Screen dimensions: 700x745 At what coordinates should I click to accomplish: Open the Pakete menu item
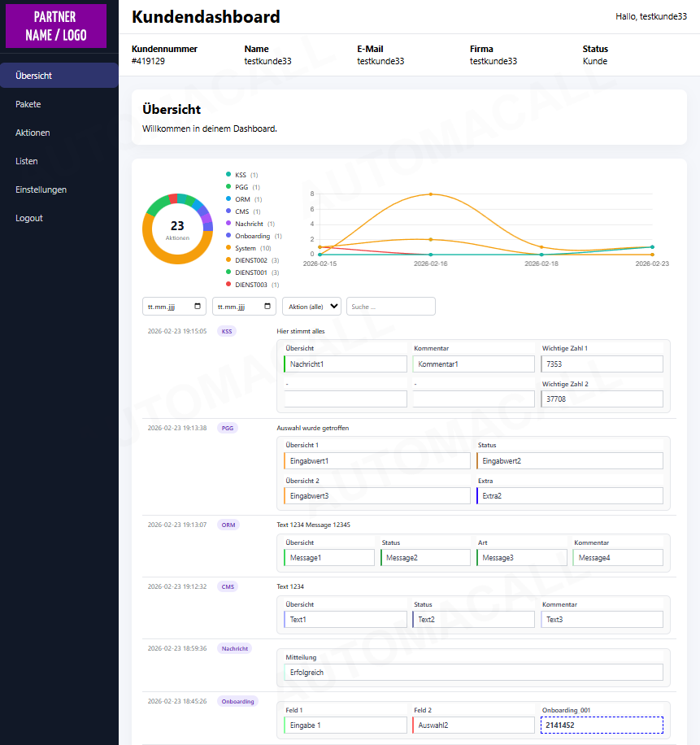[28, 104]
